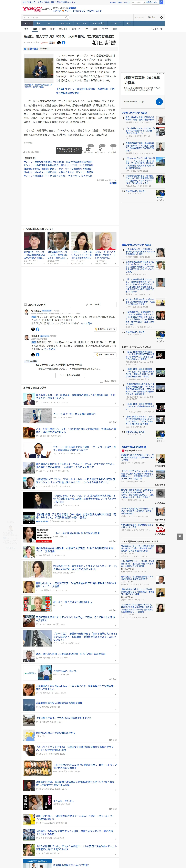Share the article on Facebook
The height and width of the screenshot is (868, 186).
63,43
